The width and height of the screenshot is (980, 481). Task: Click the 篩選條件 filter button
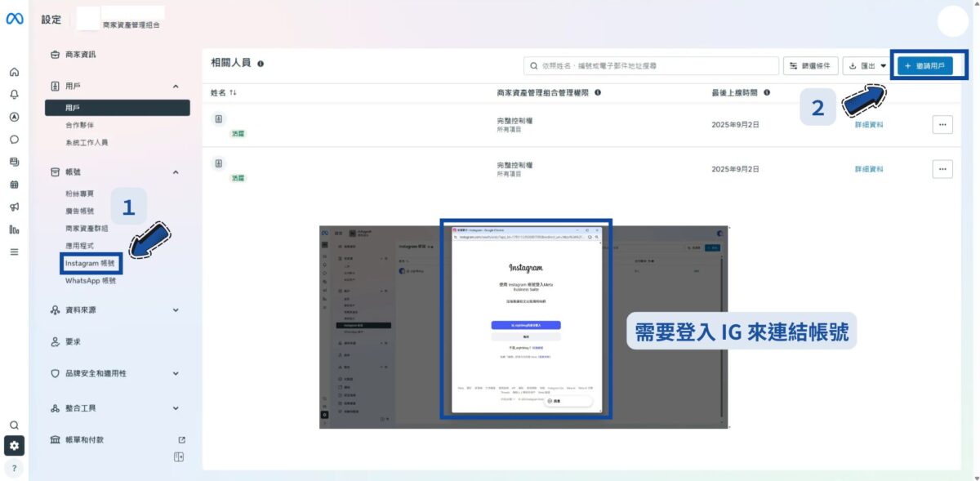click(x=809, y=66)
